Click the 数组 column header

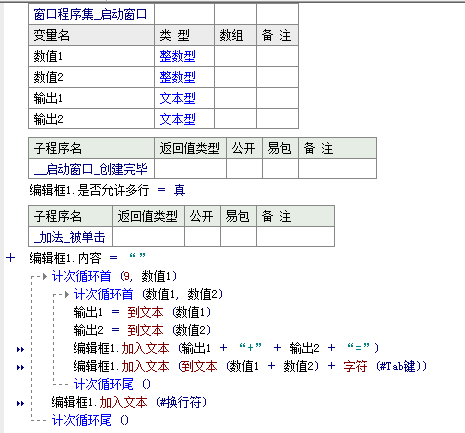[x=235, y=35]
